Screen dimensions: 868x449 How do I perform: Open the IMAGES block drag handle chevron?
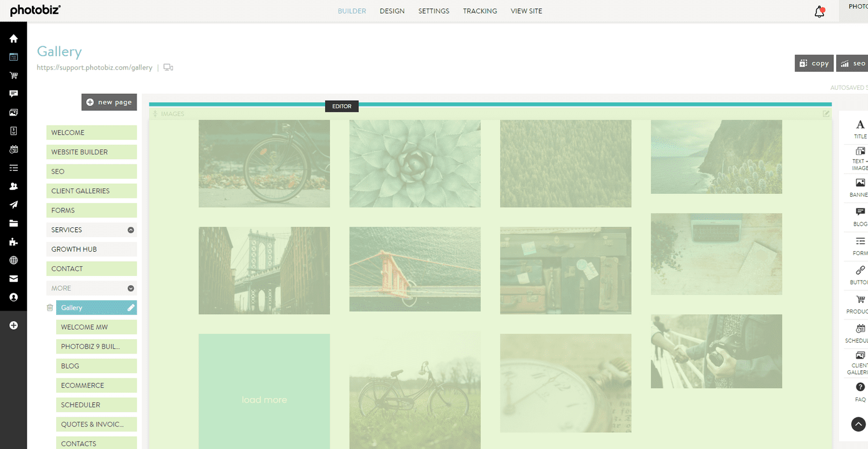(155, 113)
